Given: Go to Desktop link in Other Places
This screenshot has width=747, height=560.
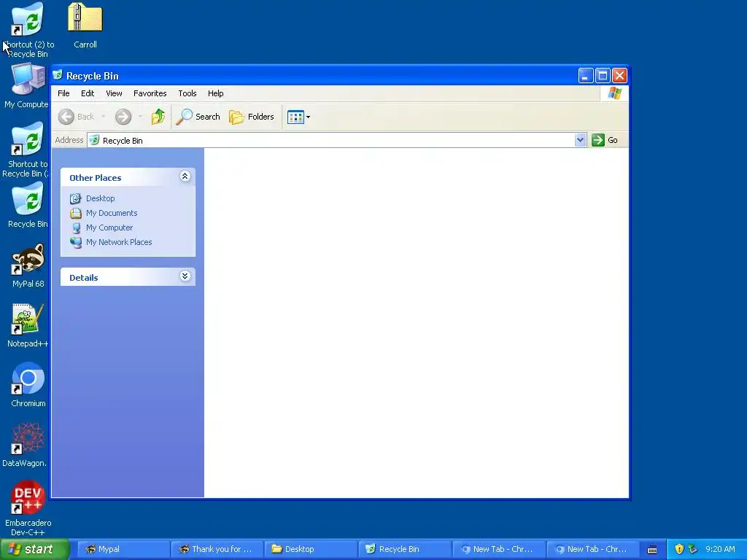Looking at the screenshot, I should point(100,198).
